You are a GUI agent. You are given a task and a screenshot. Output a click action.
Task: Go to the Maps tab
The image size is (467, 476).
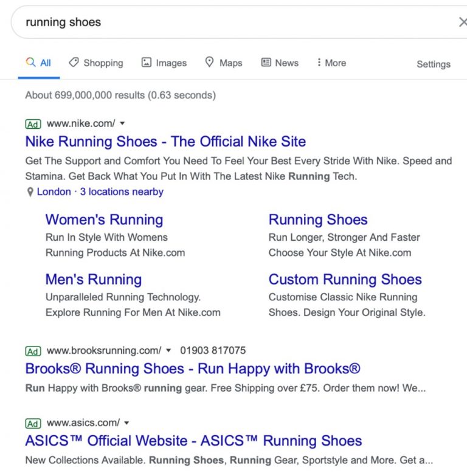[223, 63]
